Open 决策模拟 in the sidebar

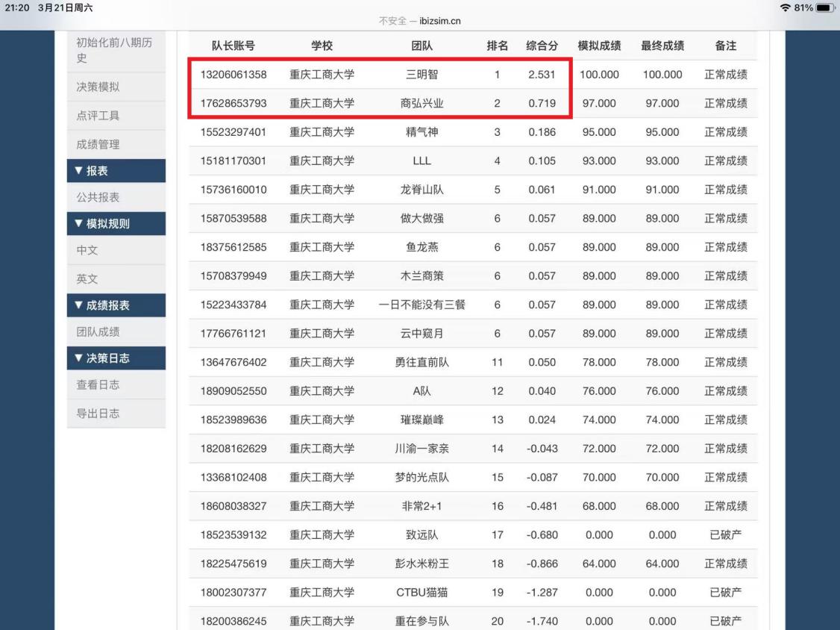(116, 87)
